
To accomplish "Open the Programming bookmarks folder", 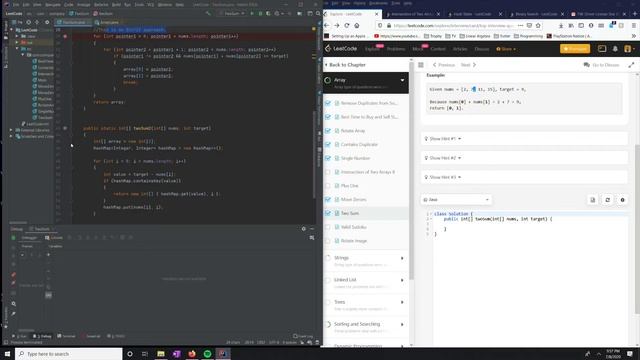I will [528, 36].
